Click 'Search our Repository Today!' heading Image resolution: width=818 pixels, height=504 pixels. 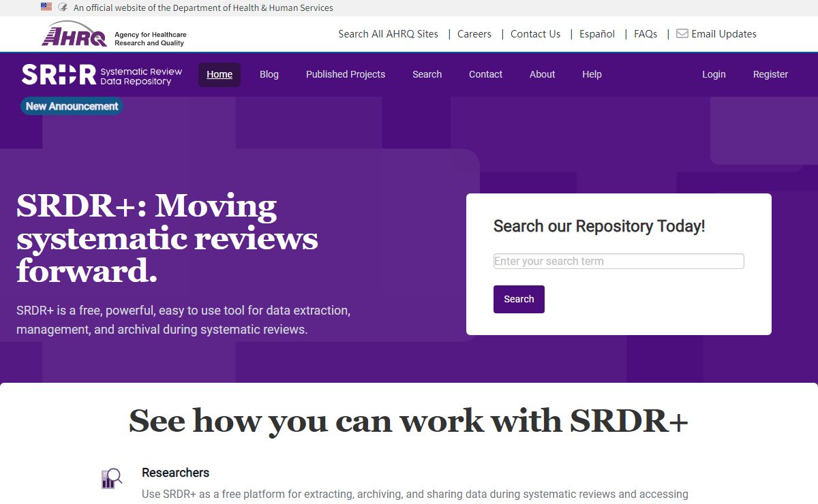click(599, 226)
